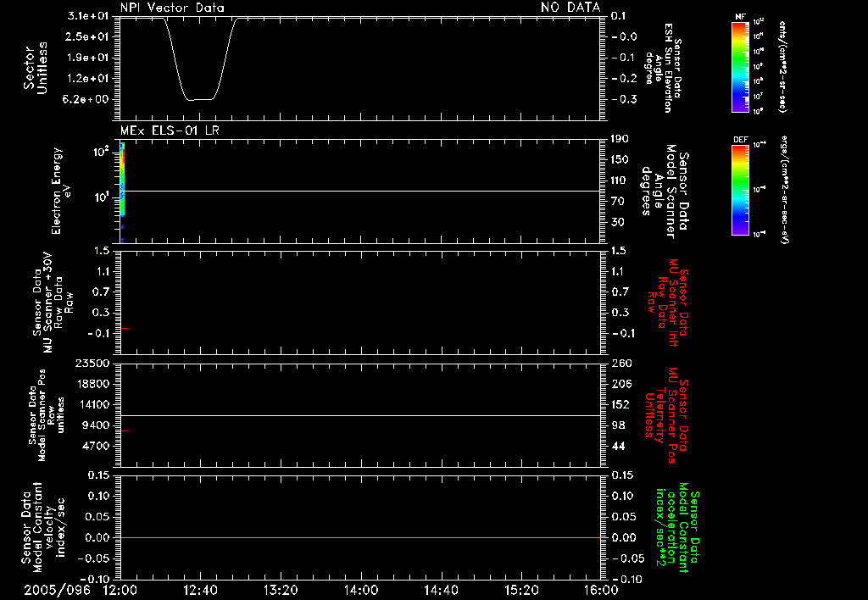
Task: Click the trough of the sector curve
Action: pos(200,100)
